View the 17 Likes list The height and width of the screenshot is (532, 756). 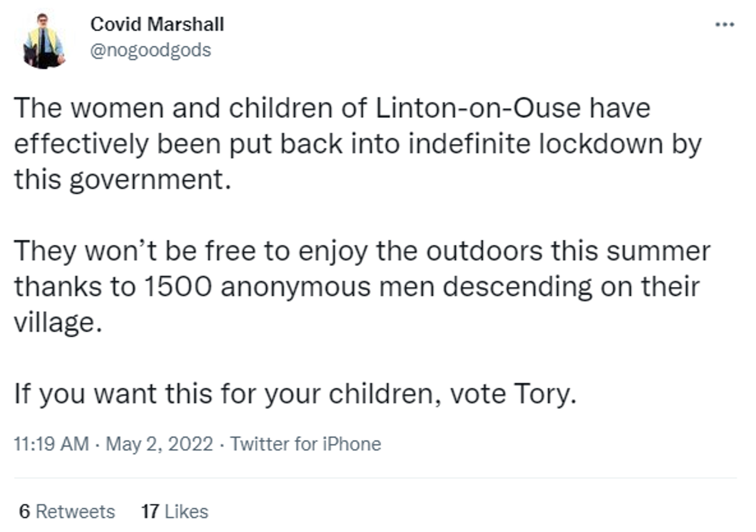pyautogui.click(x=175, y=512)
